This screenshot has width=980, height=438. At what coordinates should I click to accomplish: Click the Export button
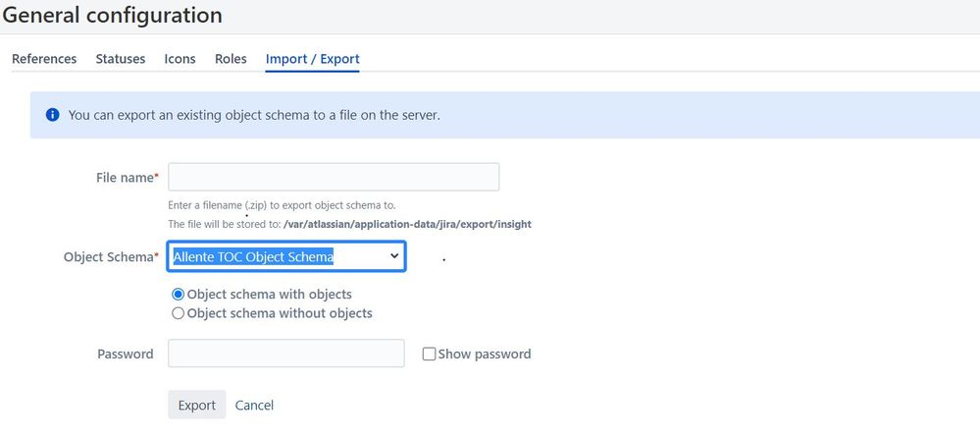(197, 405)
